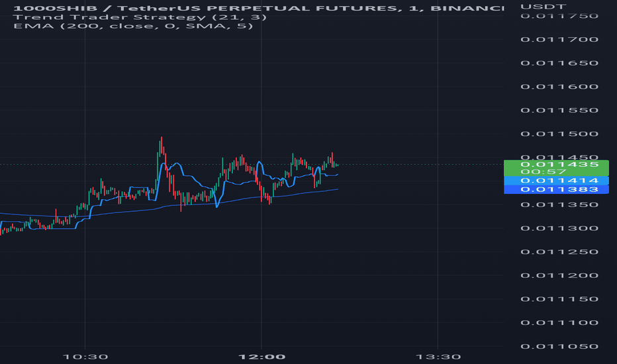Screen dimensions: 617x364
Task: Click the USDT currency label
Action: click(544, 7)
